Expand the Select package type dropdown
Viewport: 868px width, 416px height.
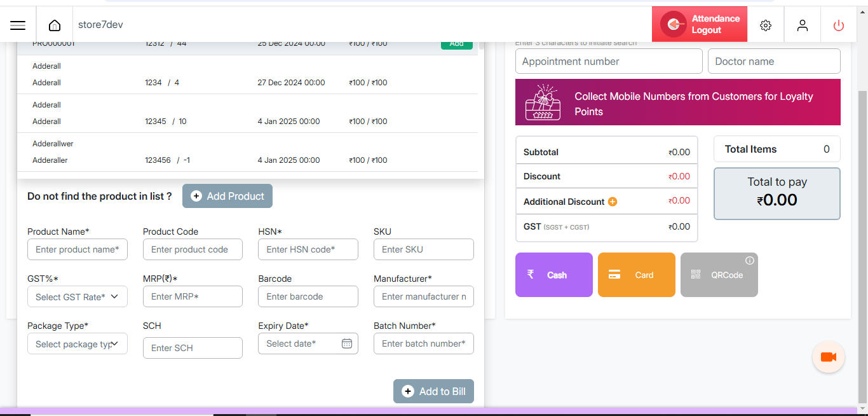78,344
